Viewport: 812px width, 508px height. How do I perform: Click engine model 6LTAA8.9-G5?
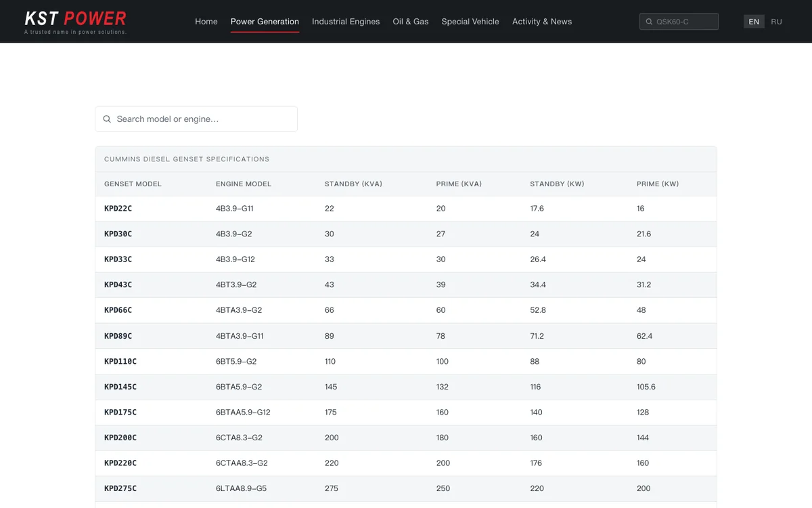(241, 488)
